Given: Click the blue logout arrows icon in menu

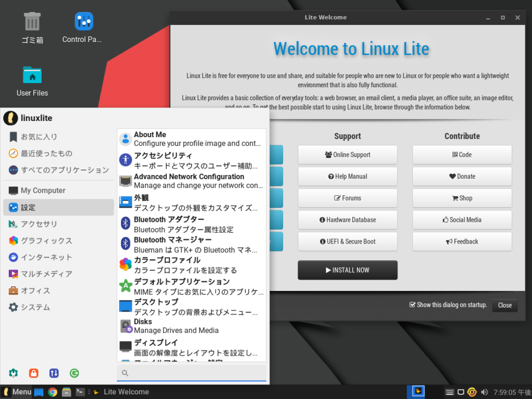Looking at the screenshot, I should pyautogui.click(x=54, y=373).
